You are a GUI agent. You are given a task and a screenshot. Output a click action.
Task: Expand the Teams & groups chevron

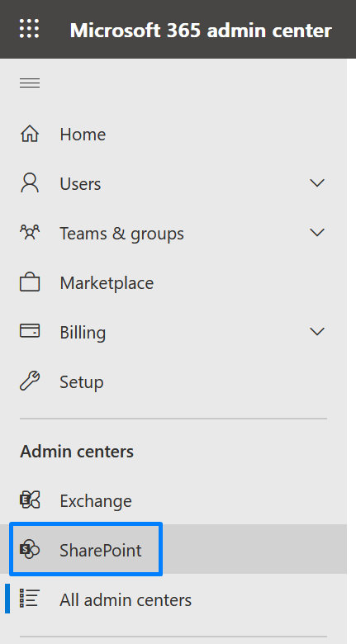[317, 233]
